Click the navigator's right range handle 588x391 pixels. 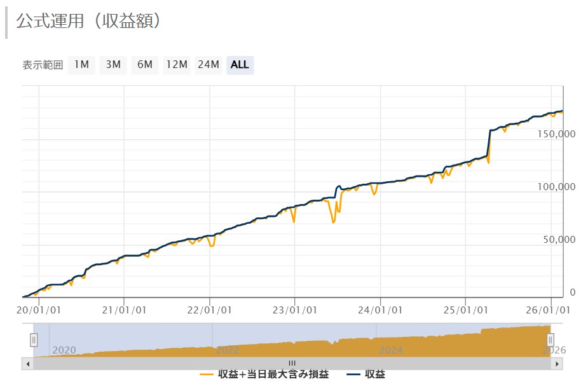coord(550,340)
